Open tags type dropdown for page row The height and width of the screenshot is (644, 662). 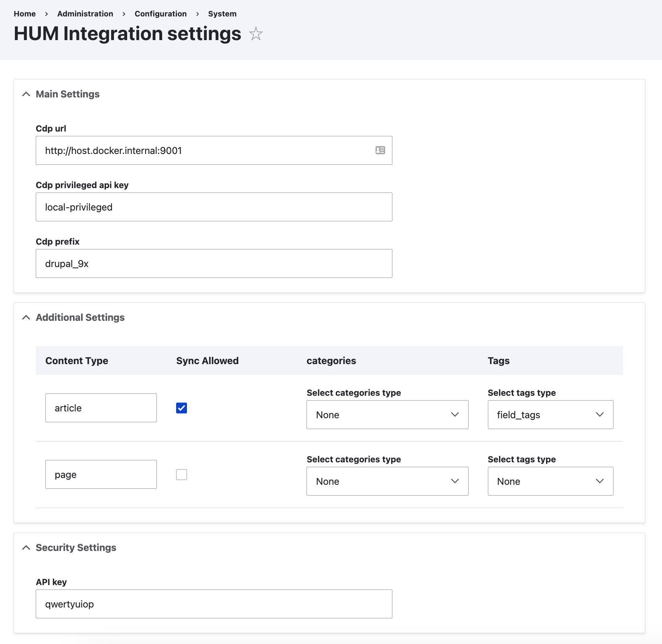coord(550,481)
